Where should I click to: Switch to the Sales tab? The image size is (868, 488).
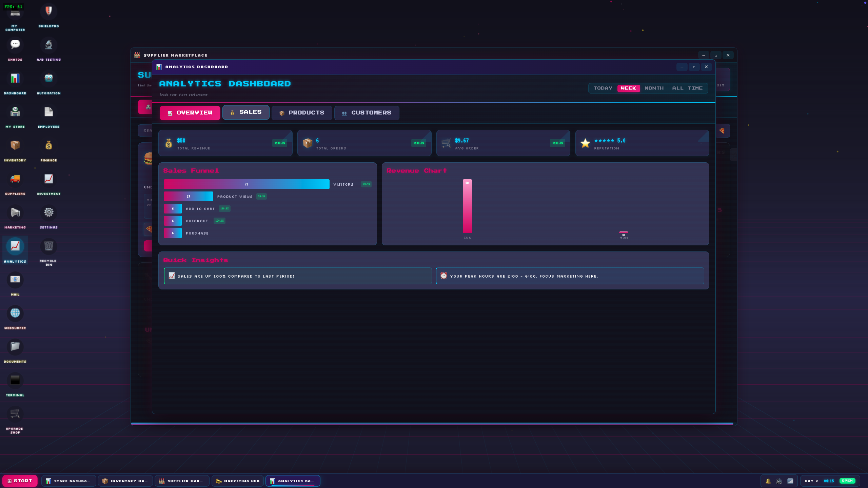[x=246, y=113]
